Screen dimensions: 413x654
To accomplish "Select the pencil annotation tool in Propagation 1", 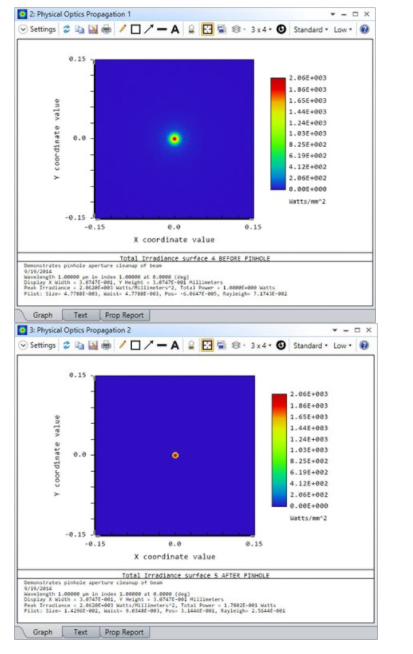I will click(x=122, y=29).
